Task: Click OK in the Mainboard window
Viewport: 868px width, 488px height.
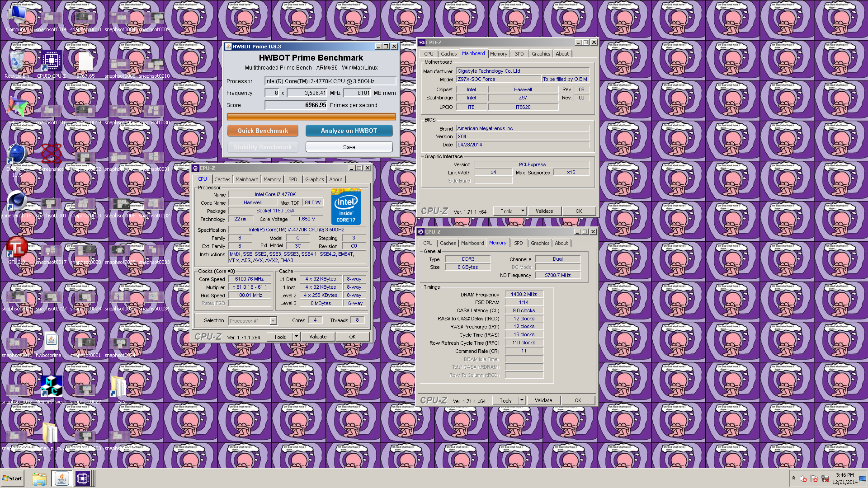Action: pyautogui.click(x=579, y=211)
